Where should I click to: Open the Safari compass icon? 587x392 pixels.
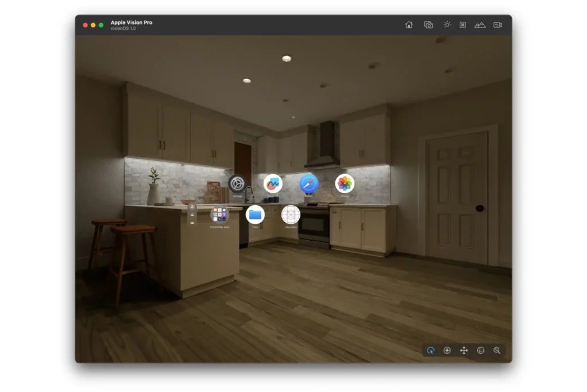tap(308, 183)
